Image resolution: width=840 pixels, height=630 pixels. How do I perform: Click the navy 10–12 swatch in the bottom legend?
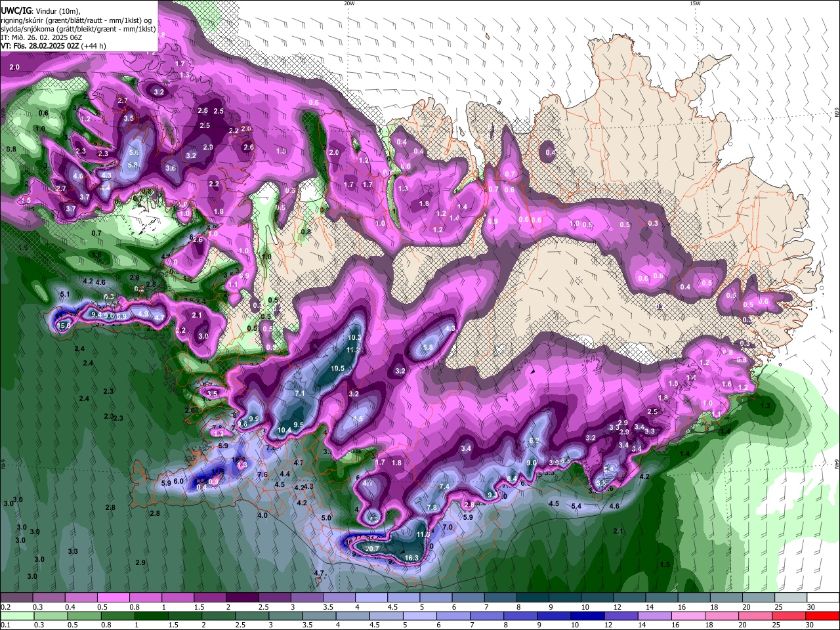pyautogui.click(x=587, y=616)
